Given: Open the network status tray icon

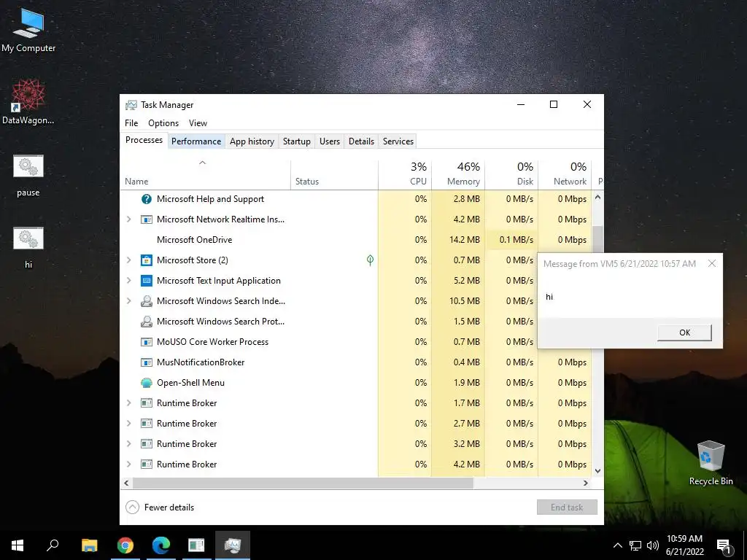Looking at the screenshot, I should 635,545.
